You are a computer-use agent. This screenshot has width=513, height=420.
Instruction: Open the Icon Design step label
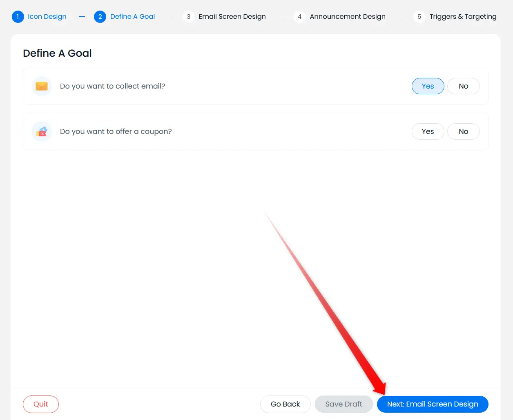point(47,17)
